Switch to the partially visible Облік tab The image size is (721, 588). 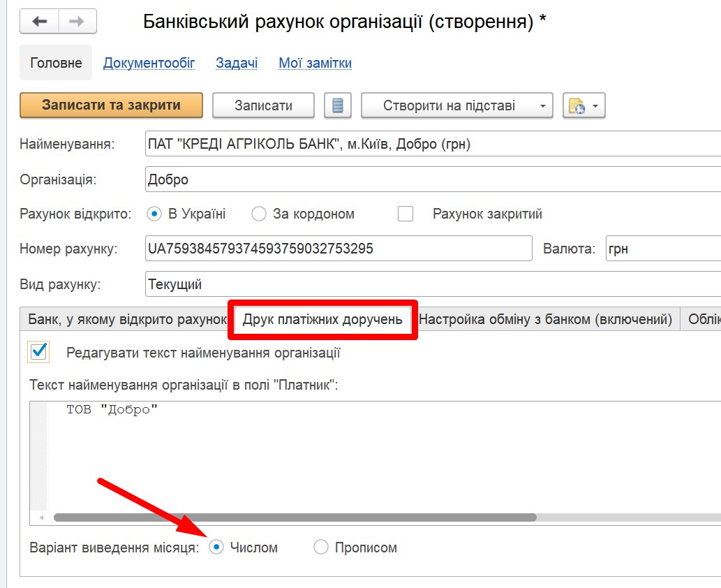coord(701,319)
